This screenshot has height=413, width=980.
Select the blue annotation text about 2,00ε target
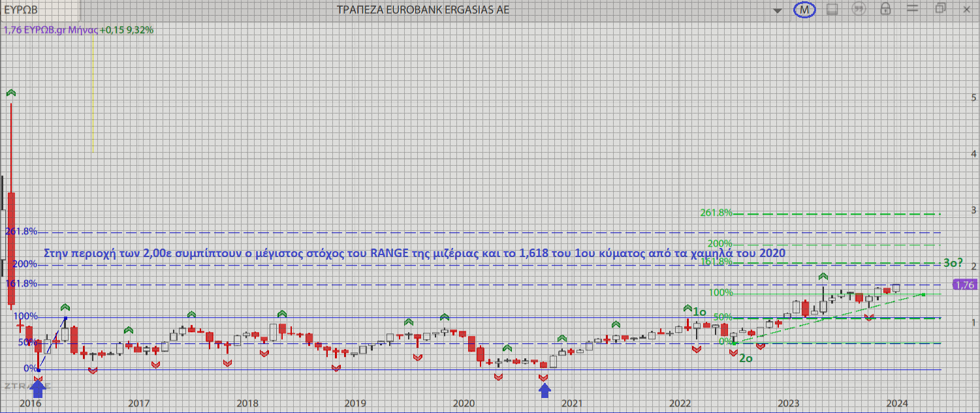coord(415,252)
